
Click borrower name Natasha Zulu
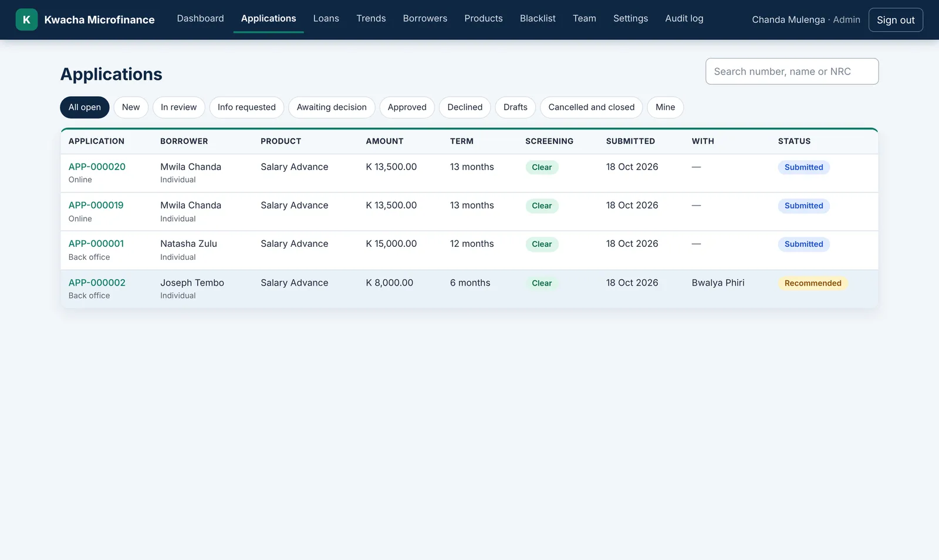[x=188, y=244]
